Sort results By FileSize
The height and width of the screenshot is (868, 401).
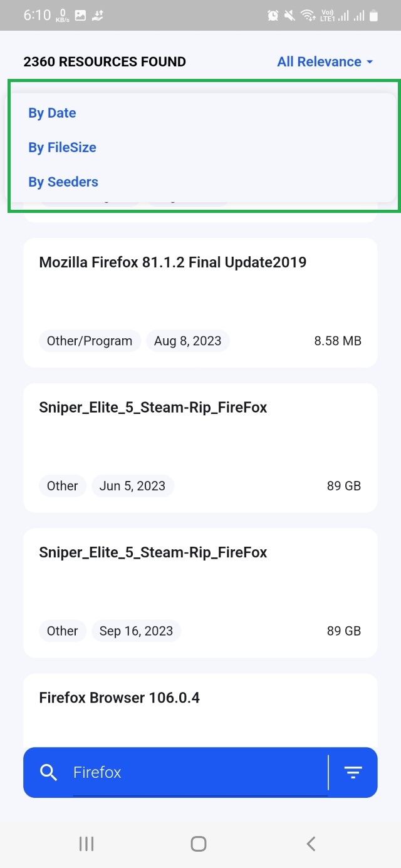click(62, 148)
